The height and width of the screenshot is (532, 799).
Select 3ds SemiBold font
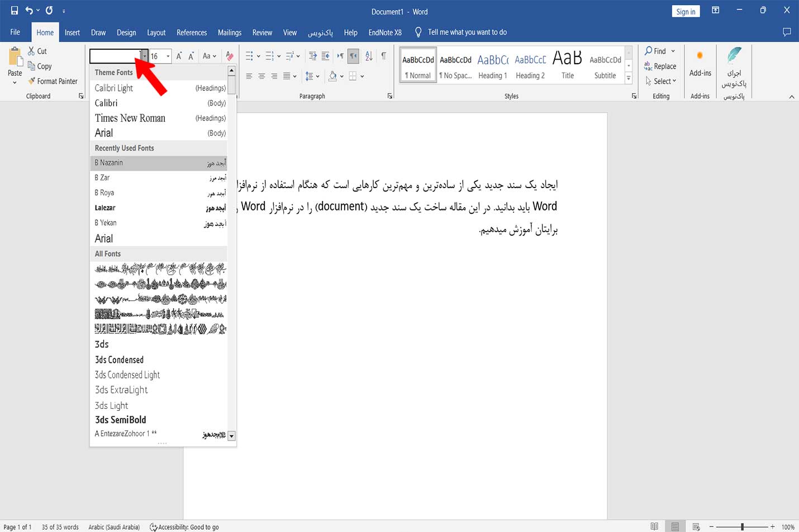click(159, 420)
